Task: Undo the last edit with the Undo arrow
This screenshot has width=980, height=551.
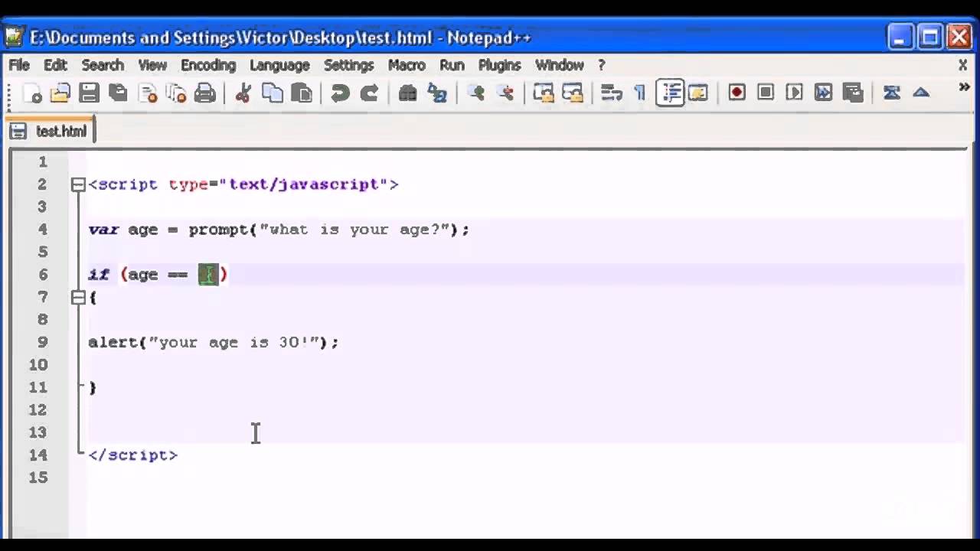Action: [x=340, y=93]
